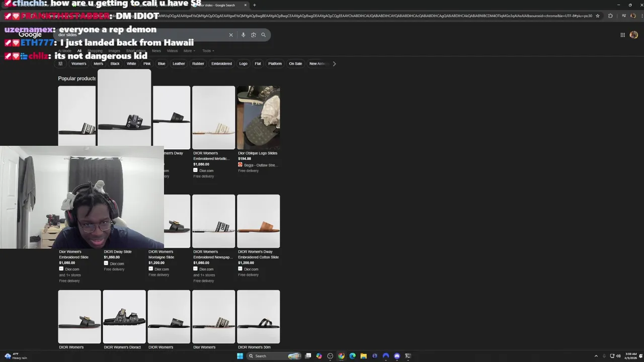Viewport: 644px width, 362px height.
Task: Click the dior slides search input field
Action: 141,35
